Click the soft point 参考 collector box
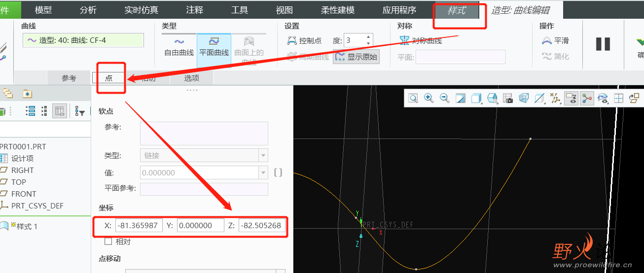Screen dimensions: 644x273 click(204, 133)
